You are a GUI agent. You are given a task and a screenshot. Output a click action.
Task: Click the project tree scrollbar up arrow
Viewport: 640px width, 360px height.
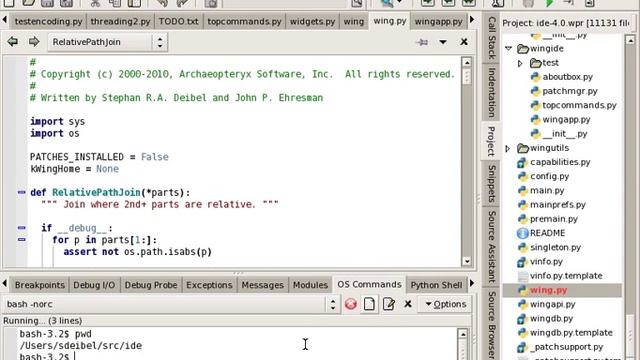pos(630,40)
